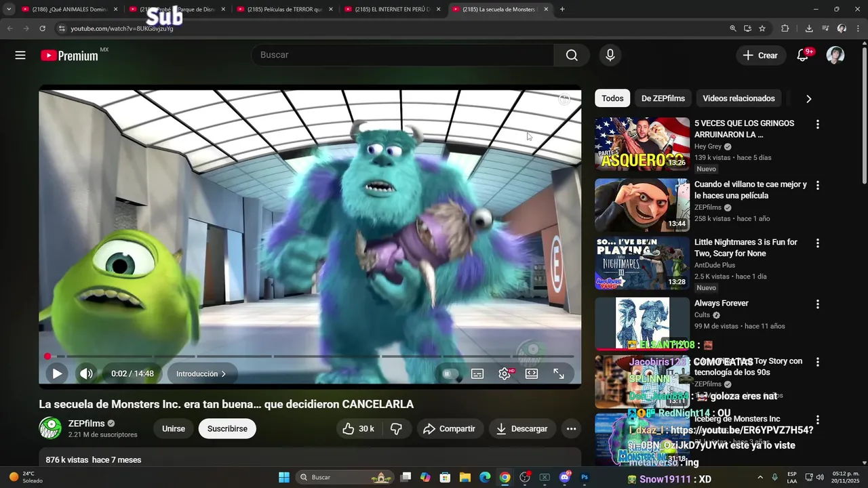
Task: Show more filter chips with right arrow
Action: click(x=808, y=98)
